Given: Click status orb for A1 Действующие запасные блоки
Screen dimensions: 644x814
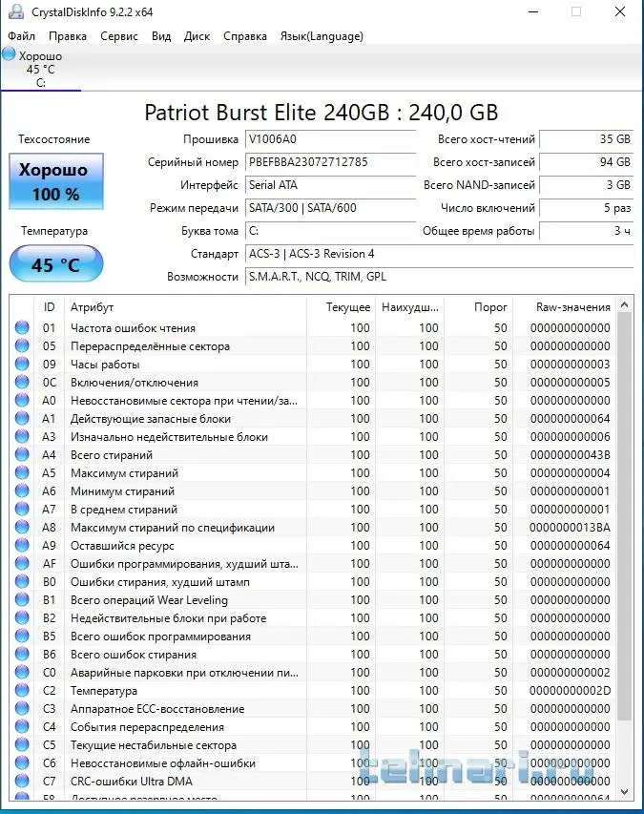Looking at the screenshot, I should [22, 418].
